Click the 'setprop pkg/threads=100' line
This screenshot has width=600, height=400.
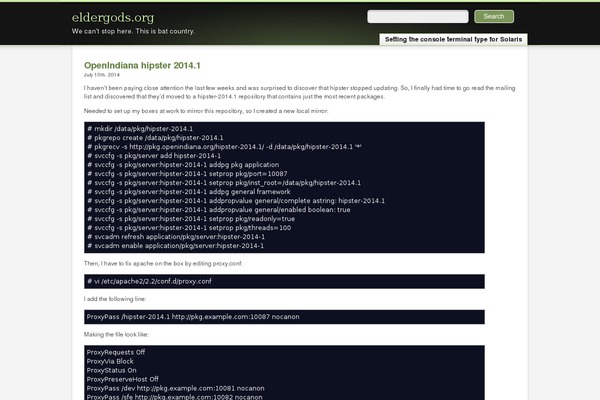coord(189,228)
